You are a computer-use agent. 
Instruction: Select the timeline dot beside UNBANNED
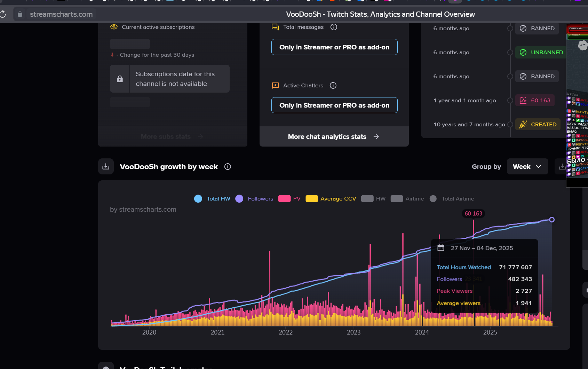click(510, 53)
